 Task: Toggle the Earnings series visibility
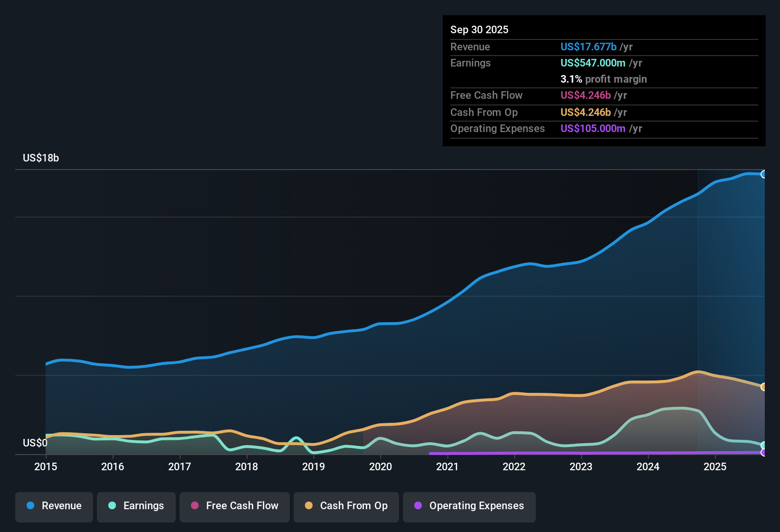point(136,506)
